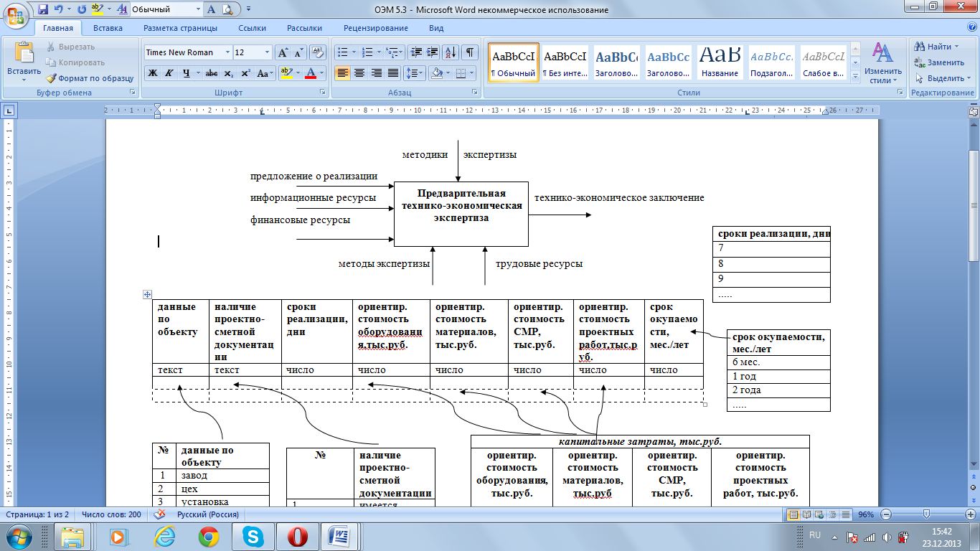Screen dimensions: 980x551
Task: Switch to Web Layout view icon
Action: pos(819,514)
